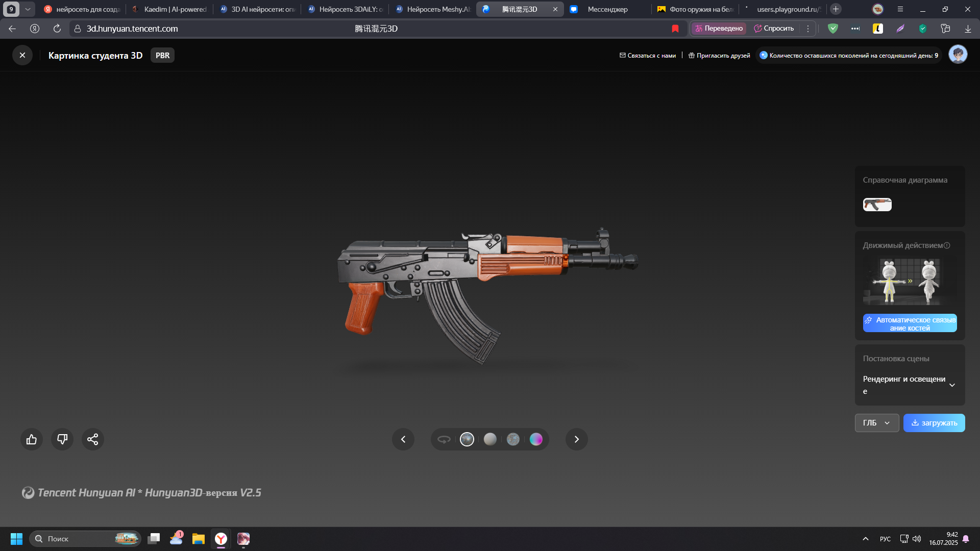The image size is (980, 551).
Task: Select the textured PBR sphere view
Action: point(467,439)
